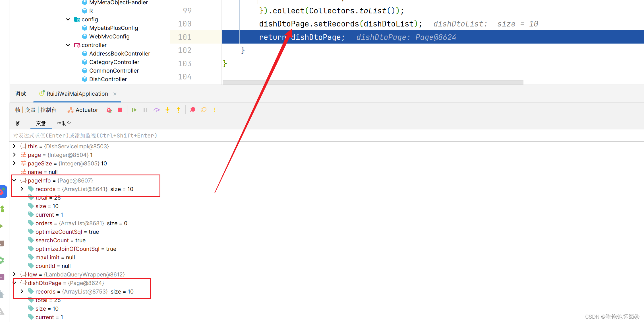Viewport: 644px width, 322px height.
Task: Expand the lqw LambdaQueryWrapper variable
Action: click(14, 274)
